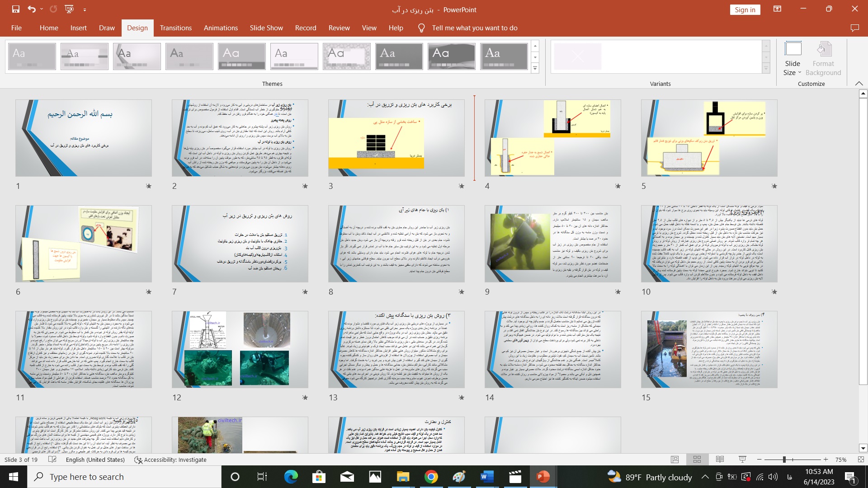Screen dimensions: 868x488
Task: Click Fit slide to window icon
Action: (861, 460)
